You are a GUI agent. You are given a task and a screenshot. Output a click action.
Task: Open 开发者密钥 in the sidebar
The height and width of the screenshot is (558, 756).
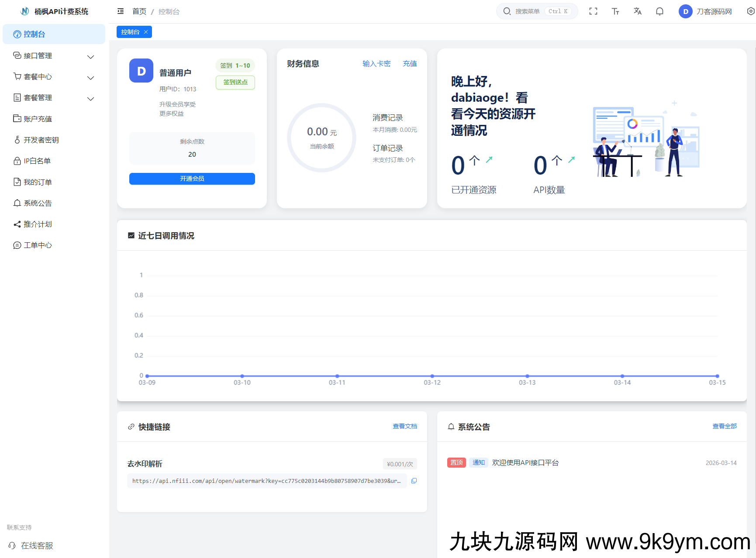[x=41, y=140]
